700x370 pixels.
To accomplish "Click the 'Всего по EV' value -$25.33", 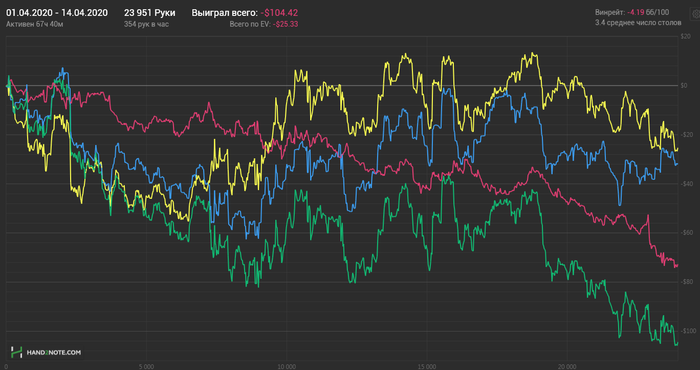I will [286, 24].
